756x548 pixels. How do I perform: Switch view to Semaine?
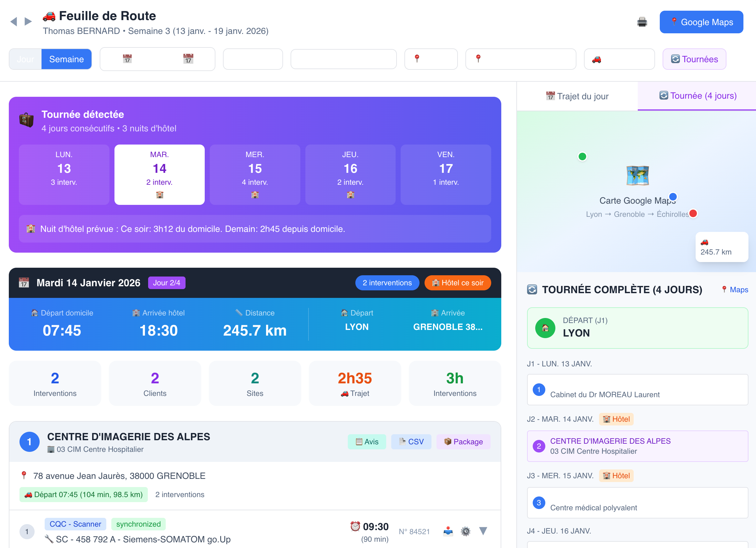point(66,59)
